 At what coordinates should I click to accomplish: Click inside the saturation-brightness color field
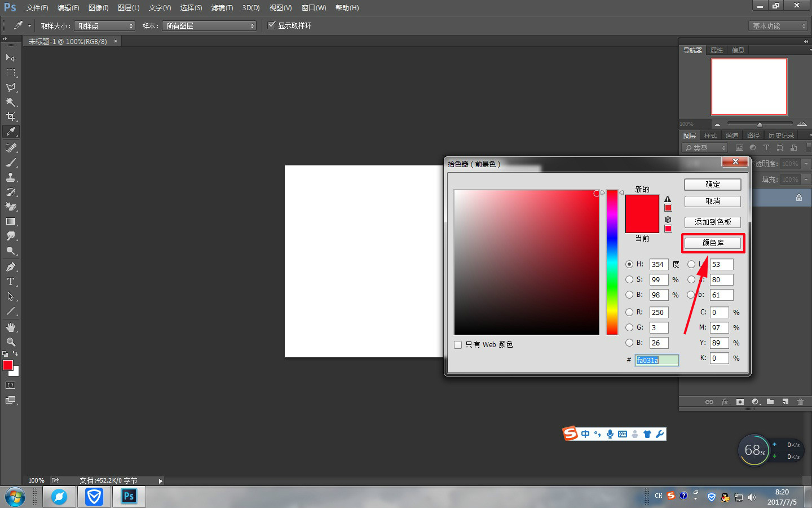point(527,262)
